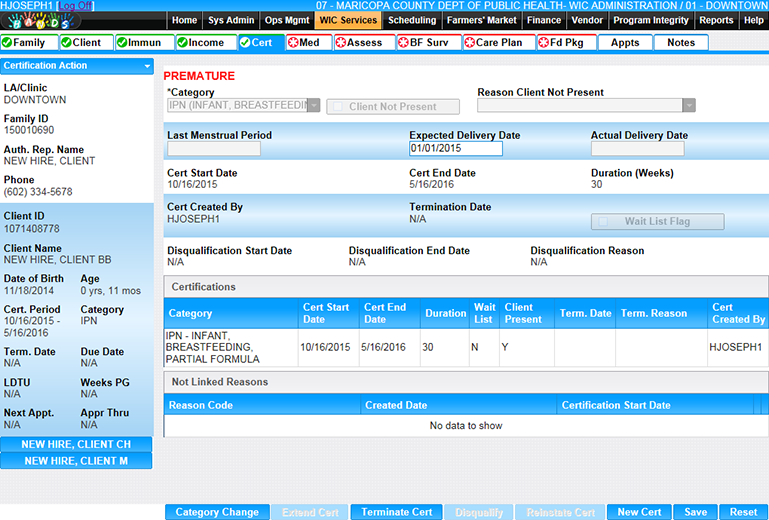Click the green check icon on Client tab
769x520 pixels.
coord(66,43)
